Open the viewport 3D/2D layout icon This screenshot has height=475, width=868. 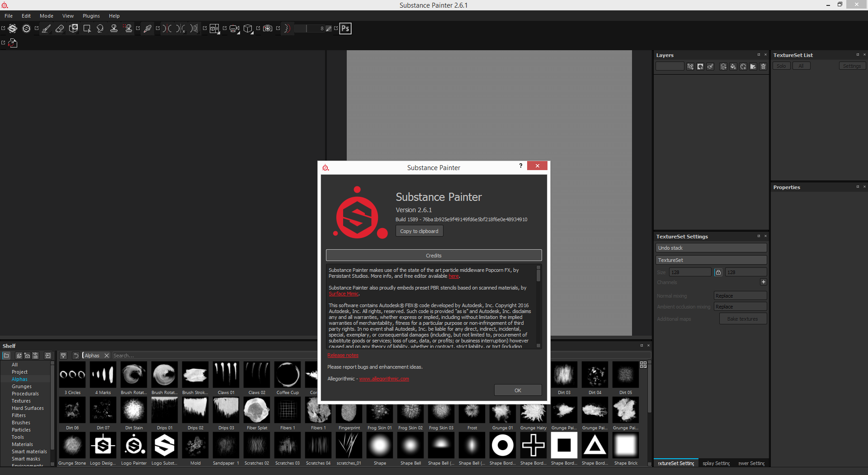click(215, 28)
